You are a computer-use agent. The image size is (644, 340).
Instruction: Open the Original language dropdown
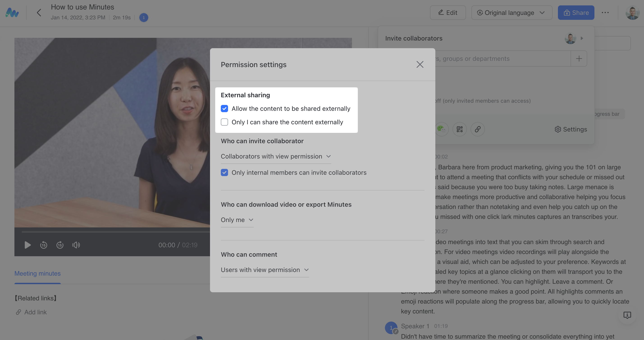pos(512,12)
